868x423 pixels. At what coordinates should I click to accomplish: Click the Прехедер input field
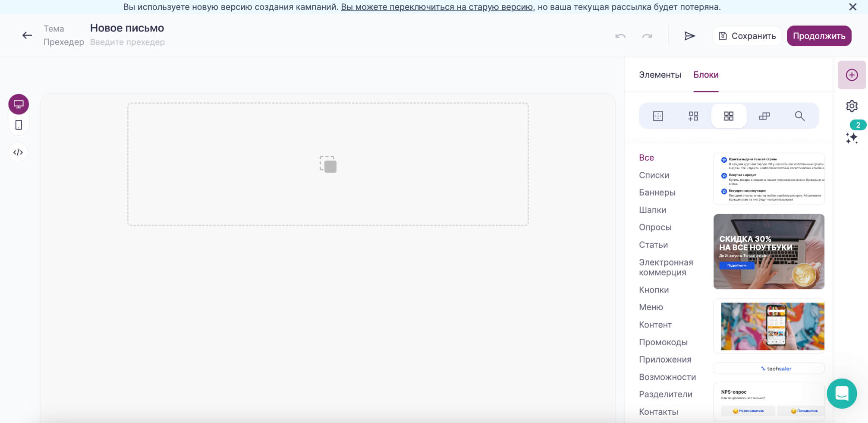click(x=127, y=42)
